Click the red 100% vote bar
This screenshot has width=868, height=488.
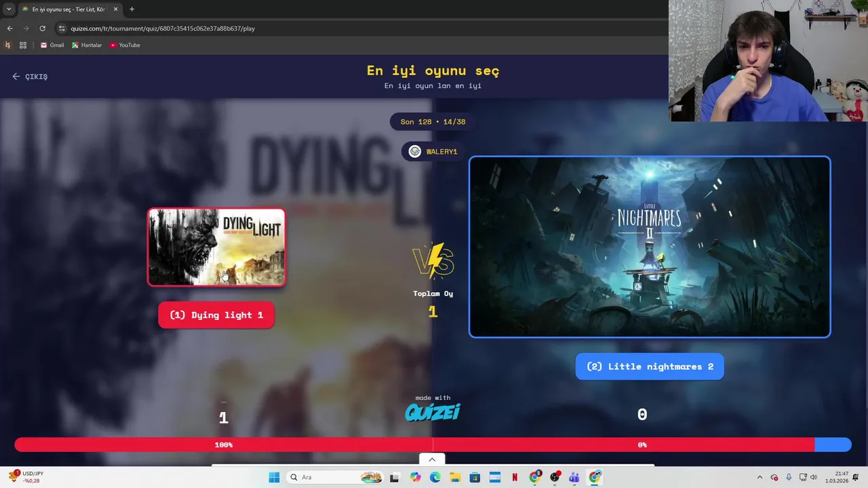[414, 445]
